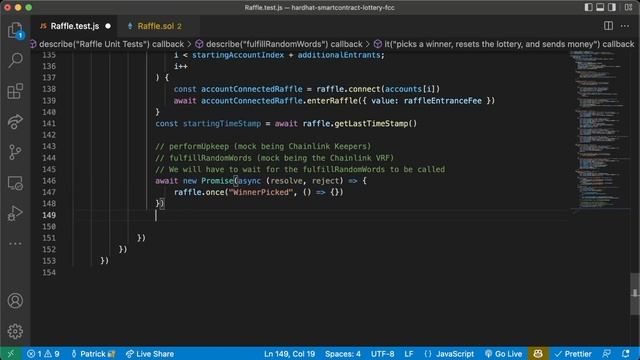Change file encoding UTF-8
The height and width of the screenshot is (360, 640).
pyautogui.click(x=382, y=354)
